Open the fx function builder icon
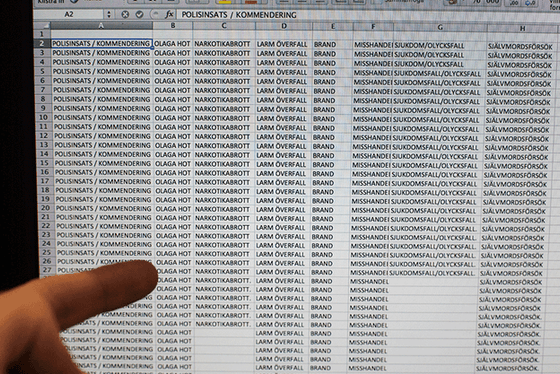This screenshot has height=374, width=560. [x=169, y=14]
